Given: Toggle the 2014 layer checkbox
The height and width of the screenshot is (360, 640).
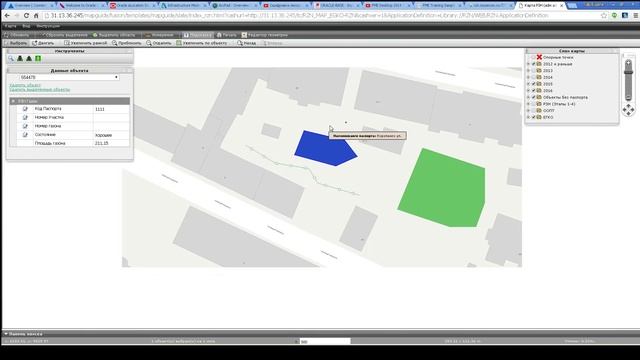Looking at the screenshot, I should coord(533,77).
